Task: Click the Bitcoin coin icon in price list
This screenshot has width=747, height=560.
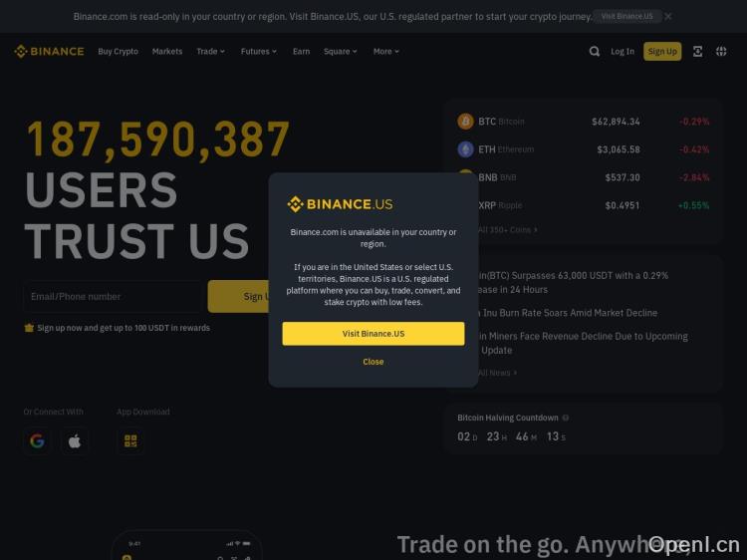Action: point(465,121)
